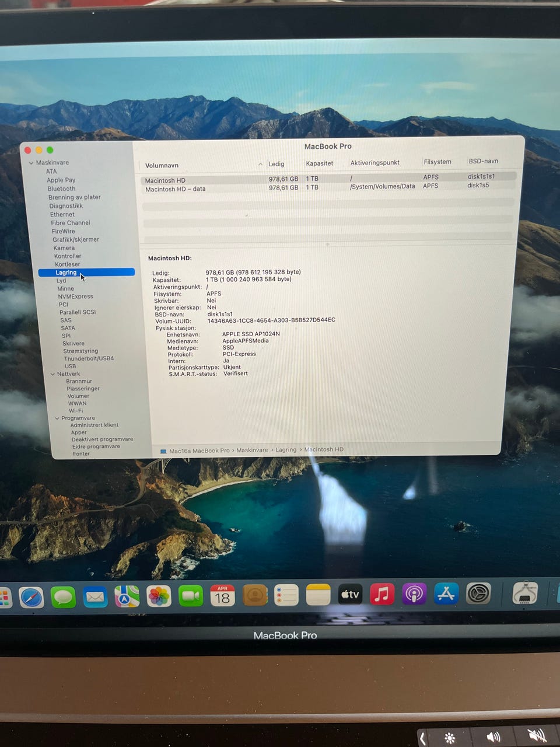
Task: Click Macintosh HD in the path bar
Action: 324,449
